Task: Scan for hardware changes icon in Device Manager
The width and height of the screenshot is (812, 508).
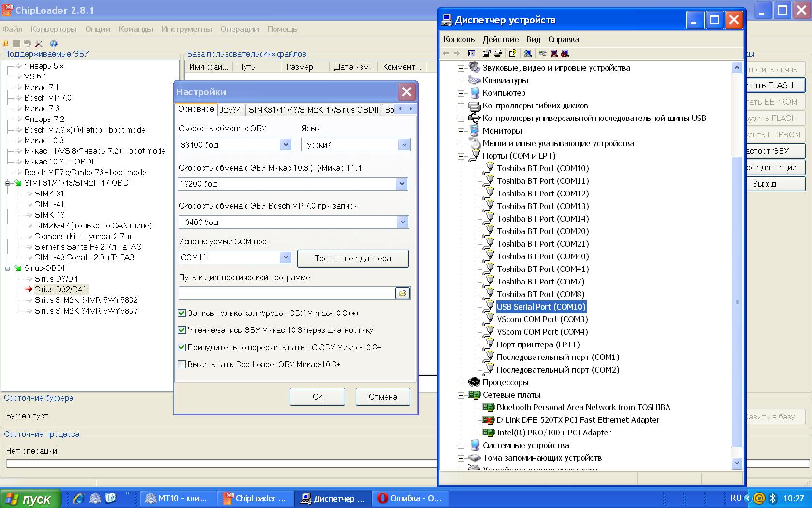Action: tap(528, 53)
